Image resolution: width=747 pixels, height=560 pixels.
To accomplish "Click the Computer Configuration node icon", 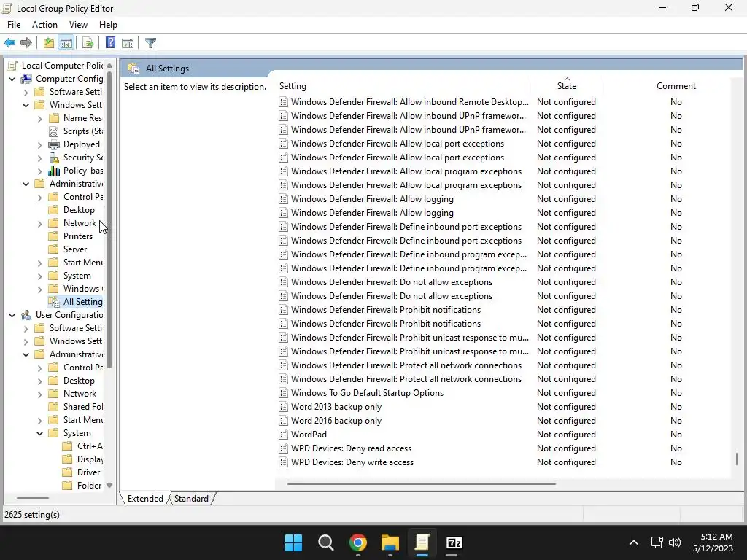I will pyautogui.click(x=27, y=79).
